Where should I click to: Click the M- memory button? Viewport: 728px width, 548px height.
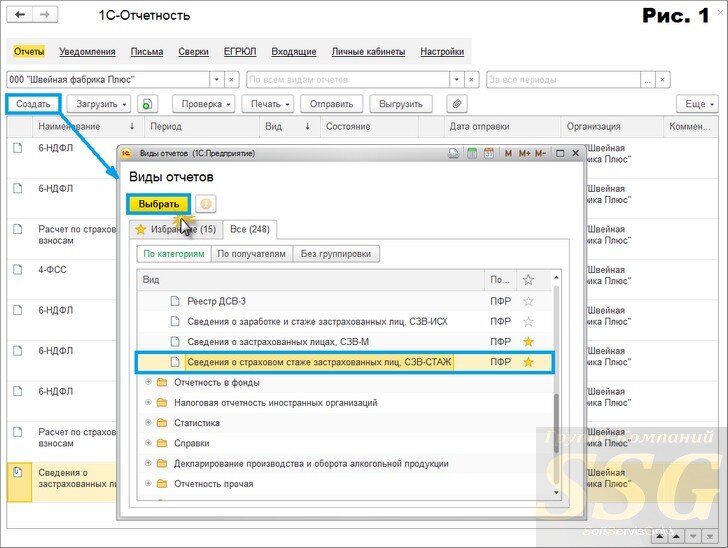(x=540, y=153)
